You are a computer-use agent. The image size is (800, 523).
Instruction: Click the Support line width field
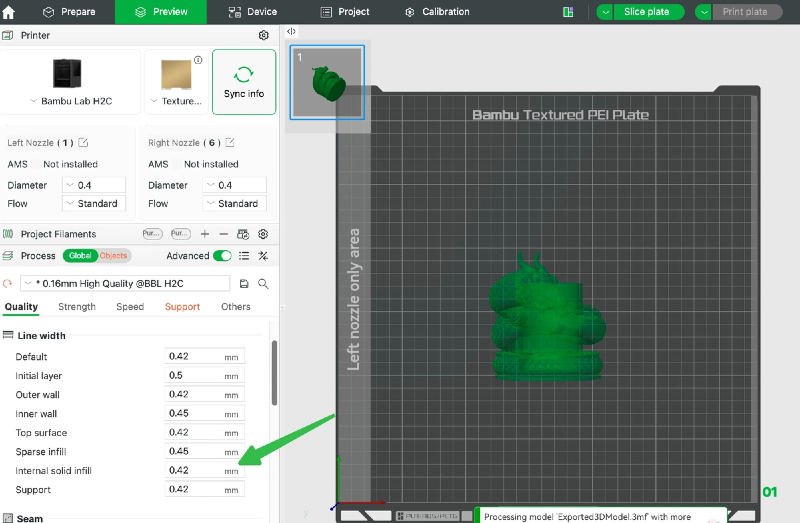205,489
